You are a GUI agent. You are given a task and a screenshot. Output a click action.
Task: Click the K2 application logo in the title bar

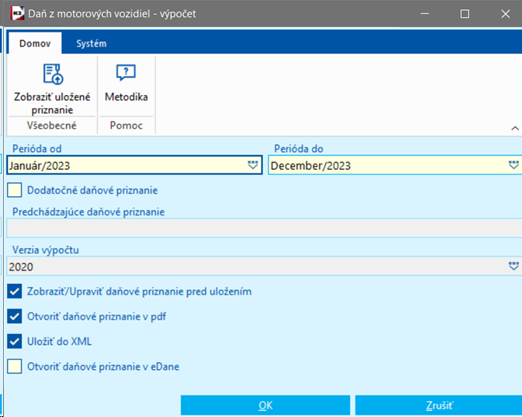pyautogui.click(x=17, y=14)
